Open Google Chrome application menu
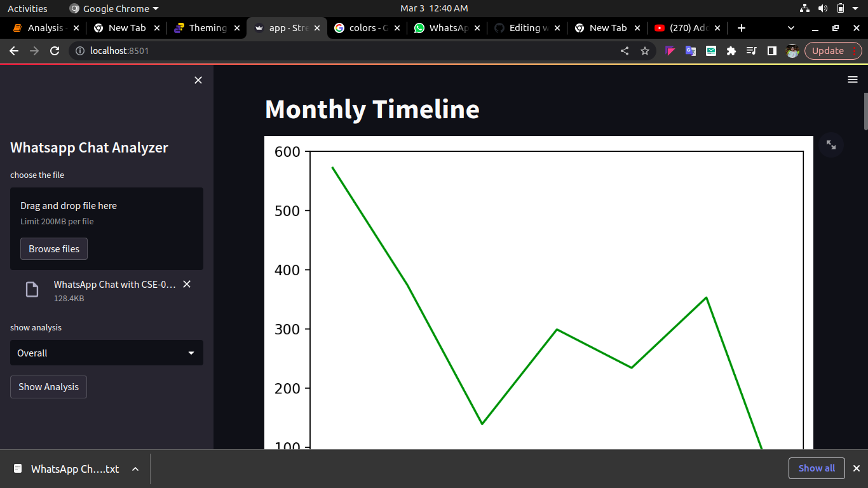868x488 pixels. [x=114, y=8]
